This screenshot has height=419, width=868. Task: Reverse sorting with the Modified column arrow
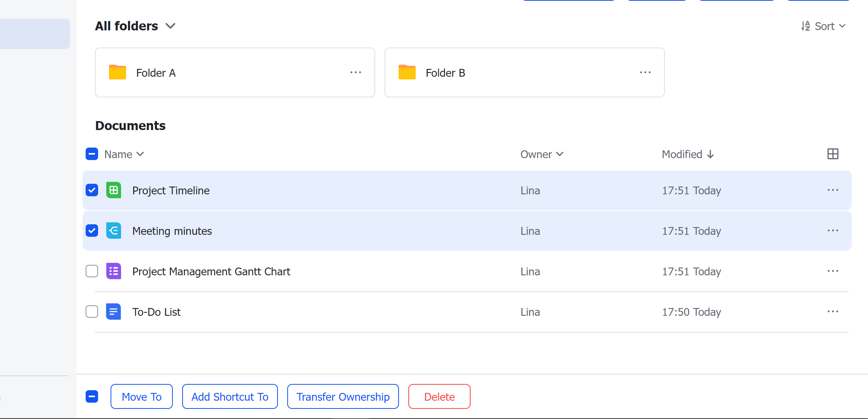pos(711,154)
